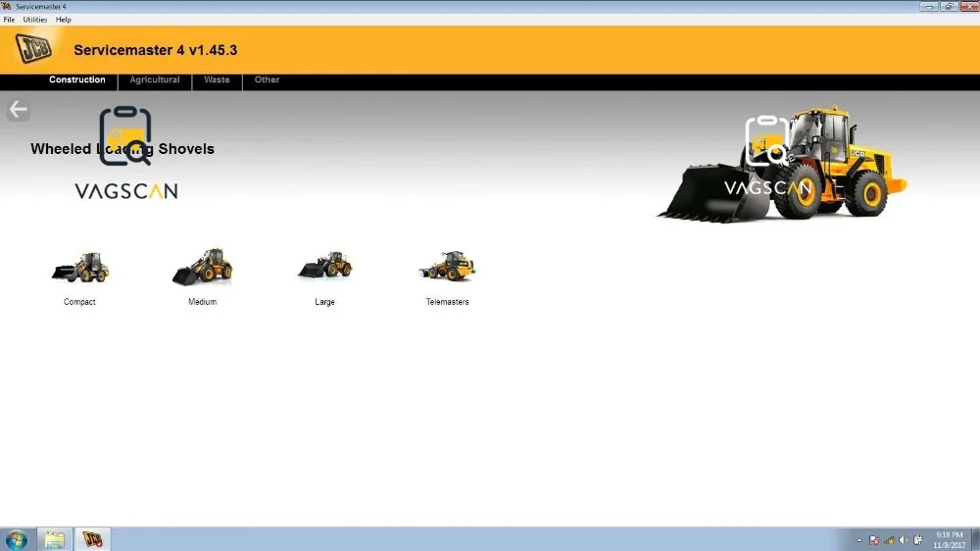Restore down the Servicemaster 4 window
This screenshot has width=980, height=551.
click(x=949, y=6)
